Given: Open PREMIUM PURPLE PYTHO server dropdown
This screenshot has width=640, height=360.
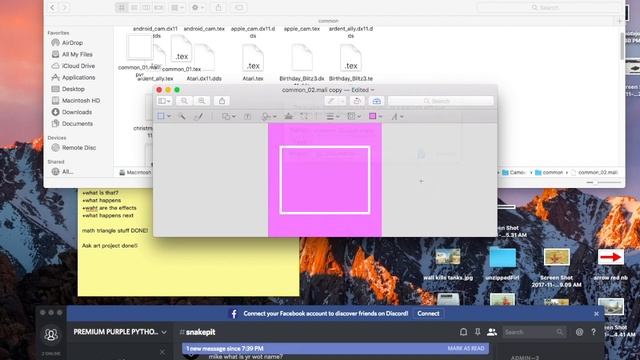Looking at the screenshot, I should [120, 332].
